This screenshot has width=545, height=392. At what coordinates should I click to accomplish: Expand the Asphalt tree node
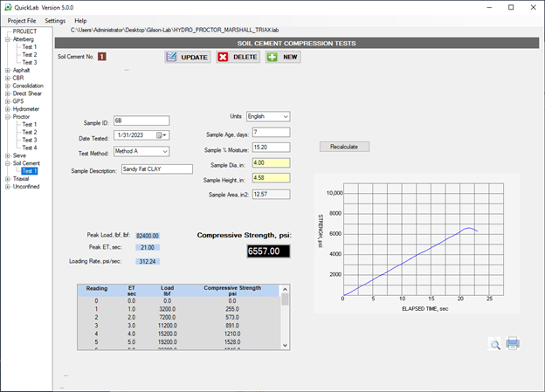tap(8, 70)
